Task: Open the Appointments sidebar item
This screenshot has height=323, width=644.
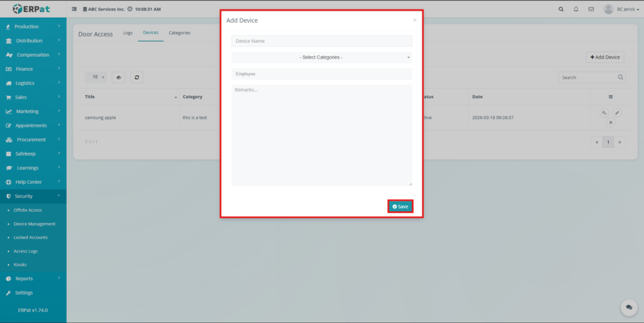Action: [33, 125]
